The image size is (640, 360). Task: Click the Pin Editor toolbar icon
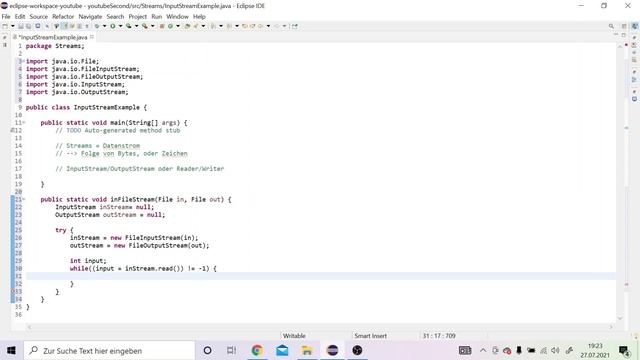click(x=295, y=26)
